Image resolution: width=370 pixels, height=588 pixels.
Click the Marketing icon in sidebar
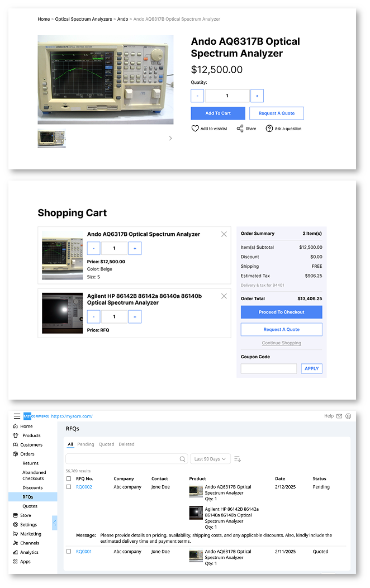pyautogui.click(x=15, y=534)
